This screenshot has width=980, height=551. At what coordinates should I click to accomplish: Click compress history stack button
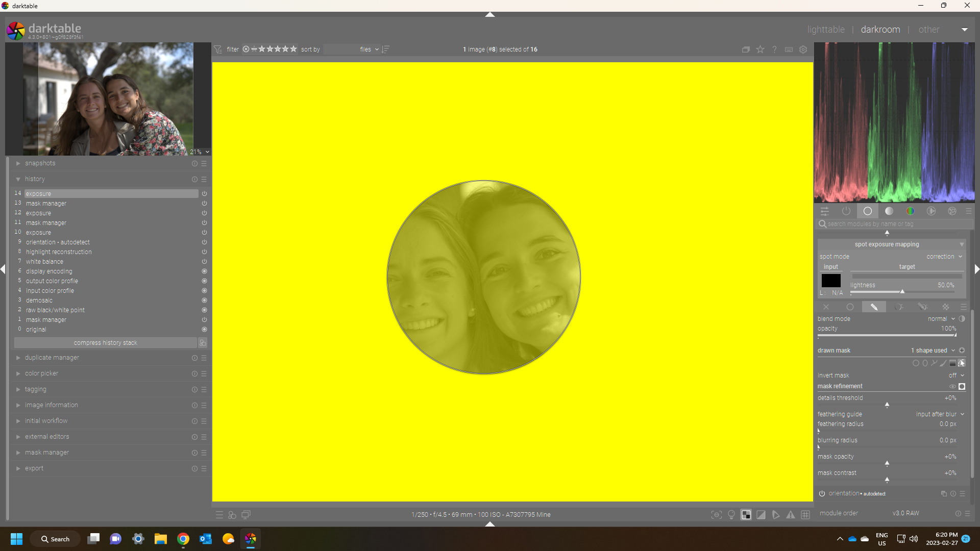pyautogui.click(x=105, y=343)
